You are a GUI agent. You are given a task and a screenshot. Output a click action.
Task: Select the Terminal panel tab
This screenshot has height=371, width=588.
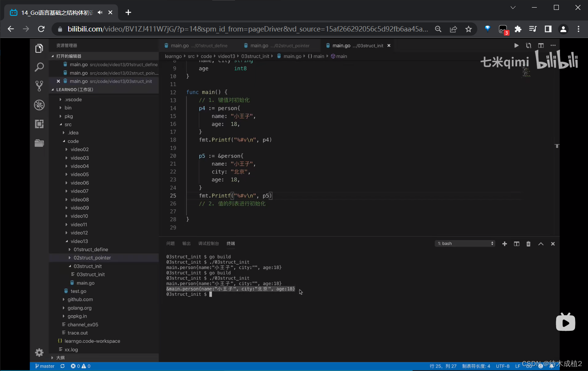231,244
